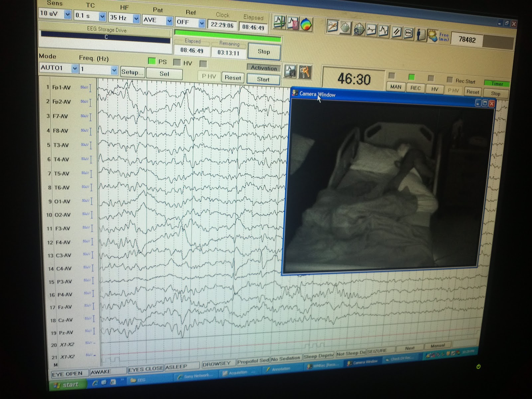
Task: Click the sun photic lamp icon
Action: 432,36
